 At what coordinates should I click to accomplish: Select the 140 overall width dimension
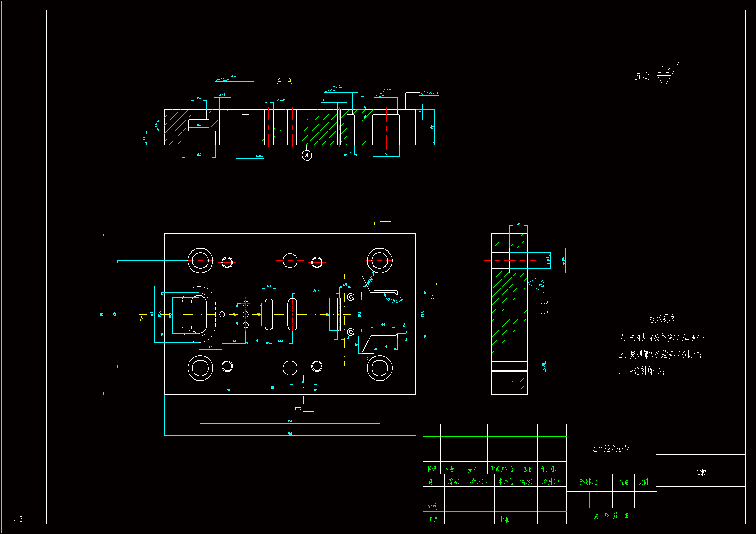(x=290, y=433)
